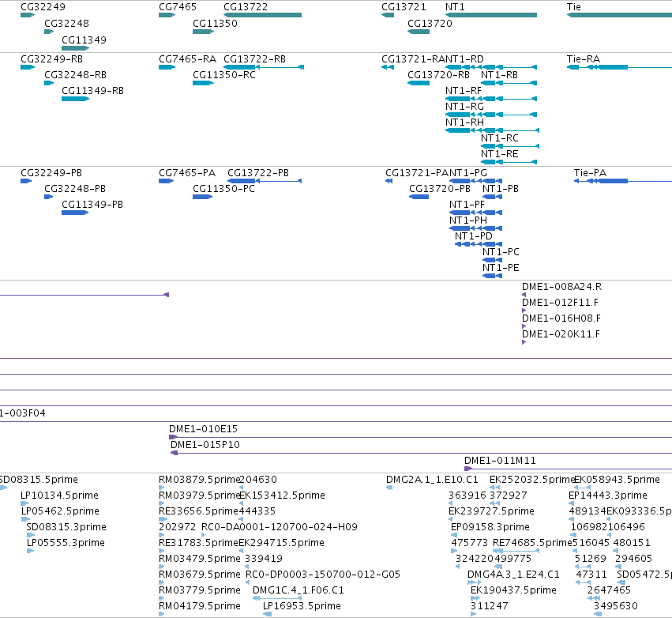Click BAC end DME1-020K11.F

coord(561,334)
